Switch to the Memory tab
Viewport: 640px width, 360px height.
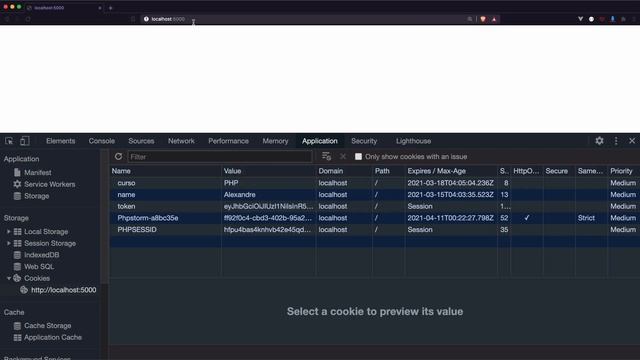point(275,141)
